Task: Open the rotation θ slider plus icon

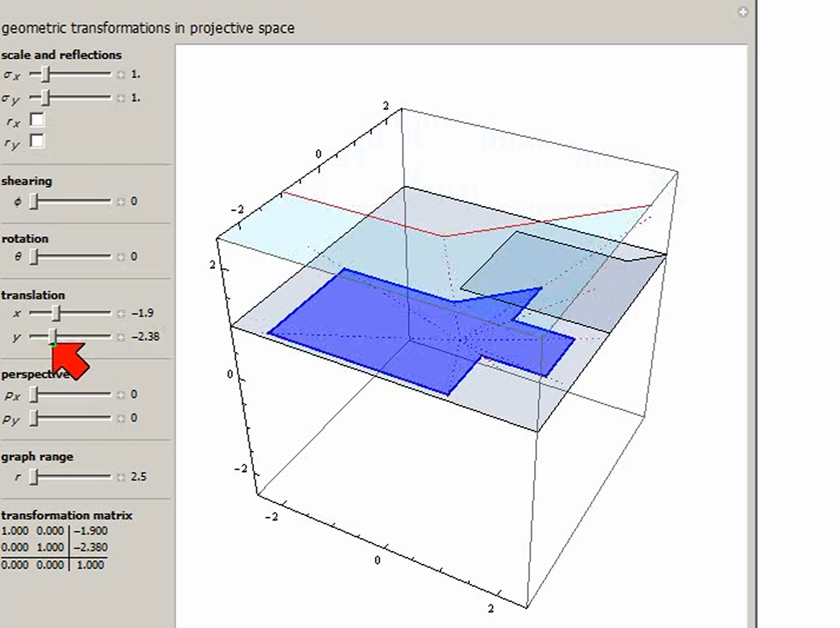Action: (x=121, y=256)
